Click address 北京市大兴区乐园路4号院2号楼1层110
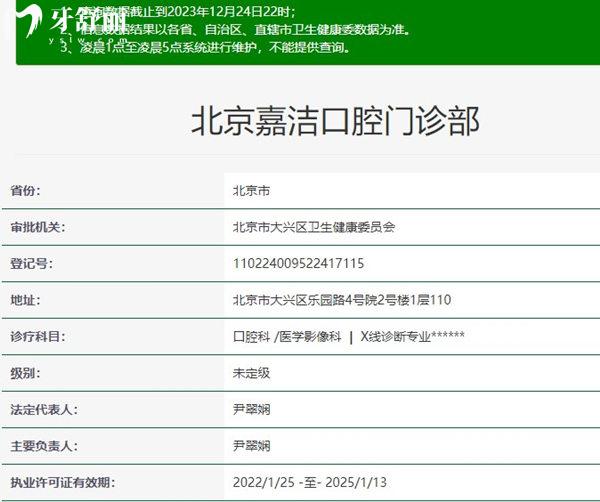This screenshot has width=600, height=502. [342, 300]
